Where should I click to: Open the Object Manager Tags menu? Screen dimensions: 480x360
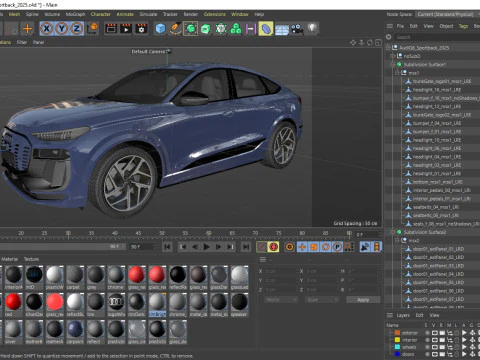pyautogui.click(x=463, y=26)
